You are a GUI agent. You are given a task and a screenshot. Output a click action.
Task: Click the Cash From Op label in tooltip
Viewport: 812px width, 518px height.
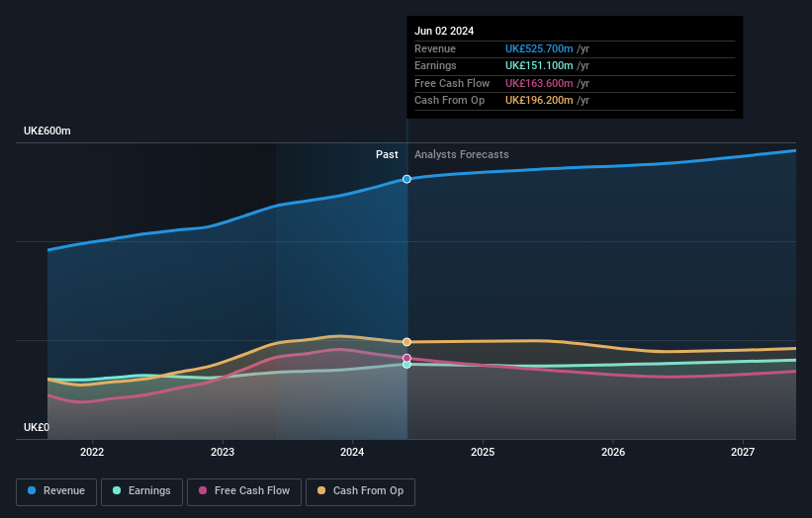pos(449,101)
